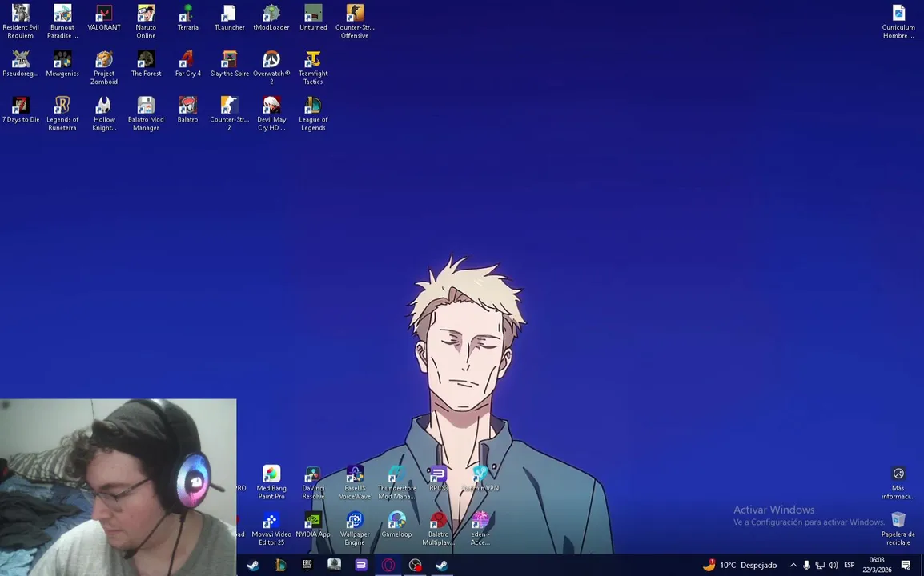Open the notification center icon
The height and width of the screenshot is (576, 924).
(906, 565)
